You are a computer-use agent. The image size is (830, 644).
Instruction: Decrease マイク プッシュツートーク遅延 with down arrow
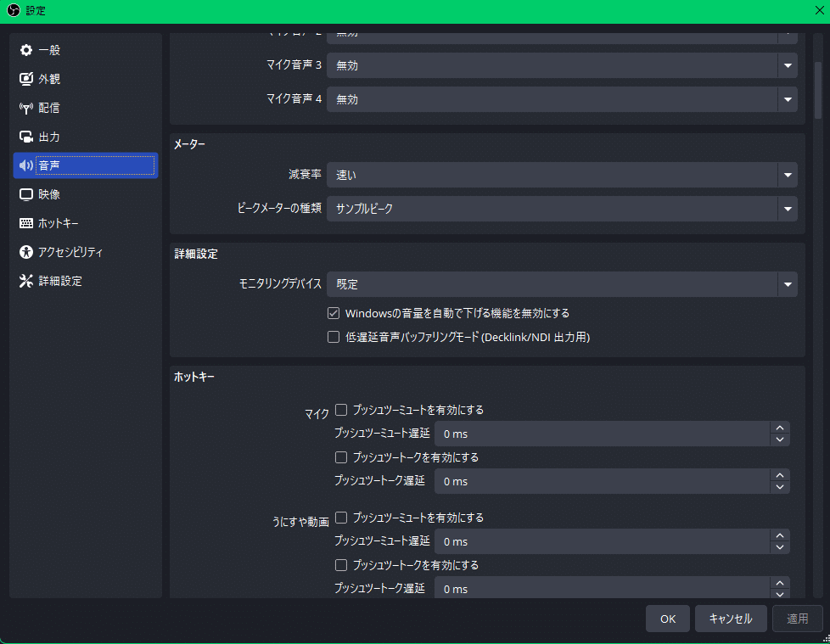click(x=780, y=487)
